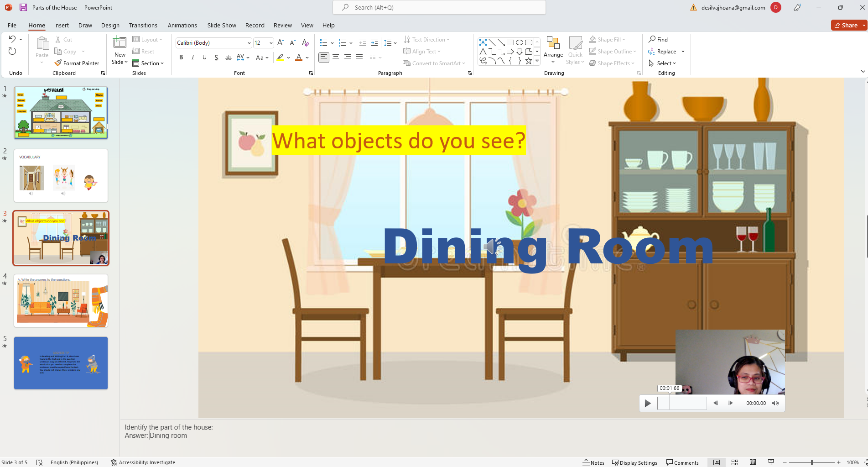
Task: Click the Share button
Action: [x=846, y=25]
